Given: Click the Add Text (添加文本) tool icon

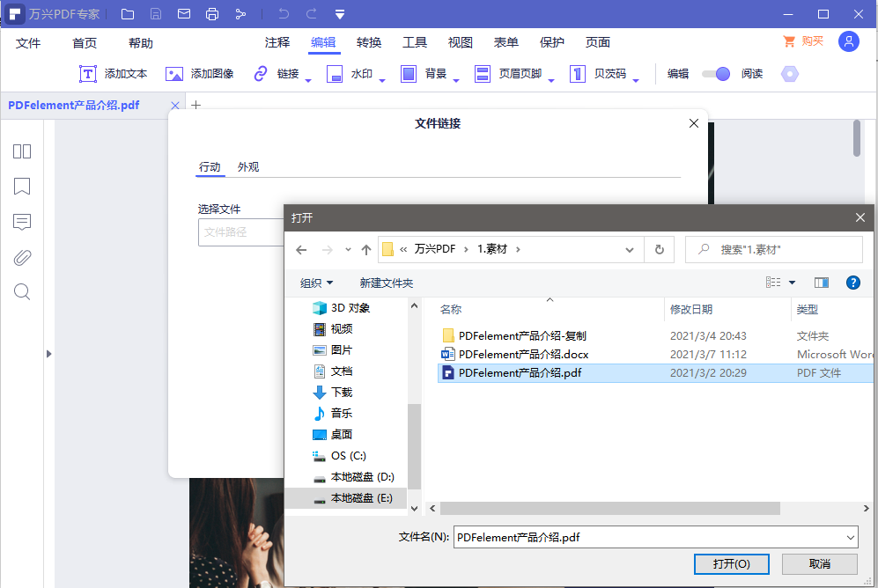Looking at the screenshot, I should coord(88,75).
